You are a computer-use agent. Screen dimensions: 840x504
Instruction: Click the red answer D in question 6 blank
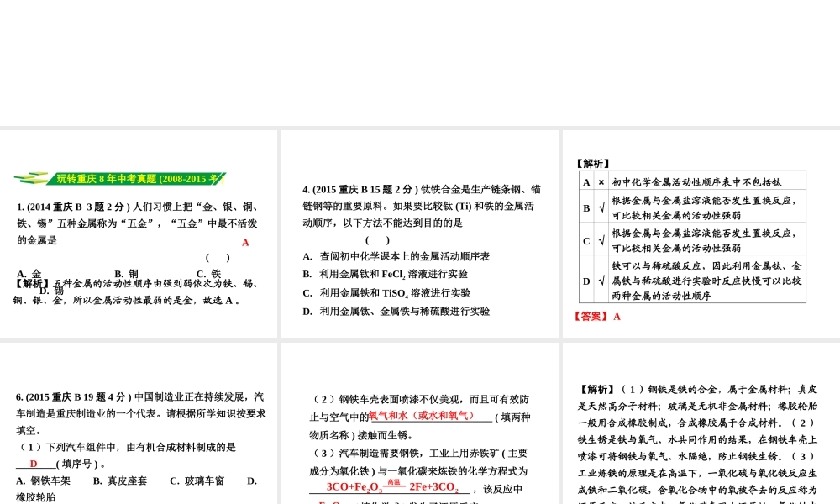[x=34, y=464]
